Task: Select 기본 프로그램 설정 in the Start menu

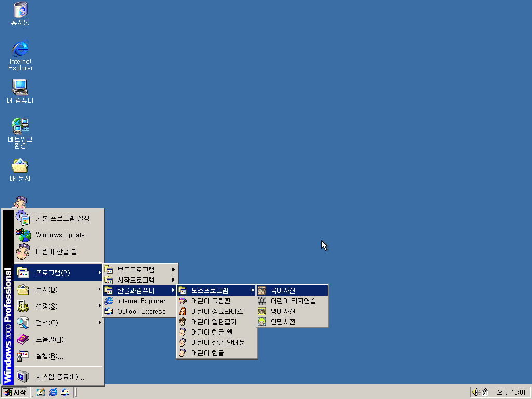Action: tap(58, 218)
